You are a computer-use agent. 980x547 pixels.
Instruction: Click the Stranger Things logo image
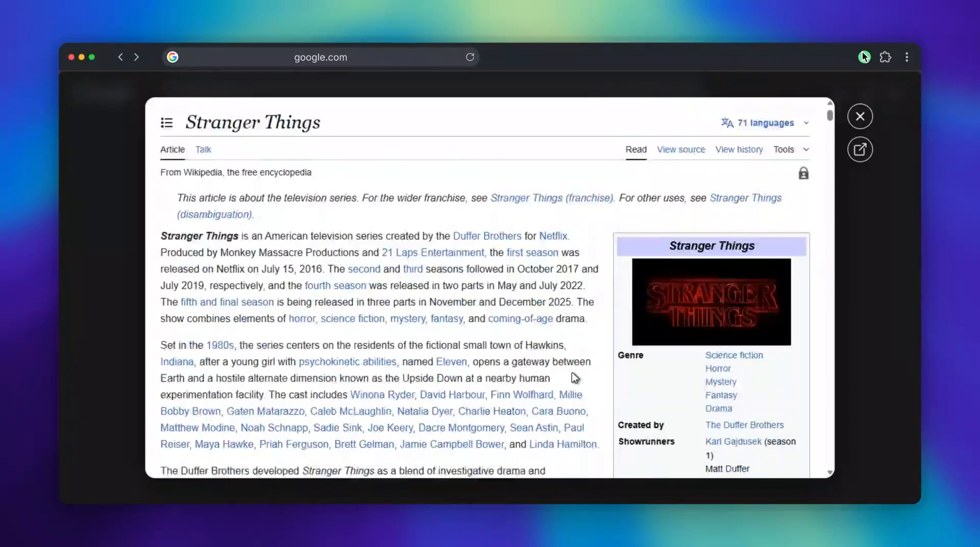coord(712,302)
